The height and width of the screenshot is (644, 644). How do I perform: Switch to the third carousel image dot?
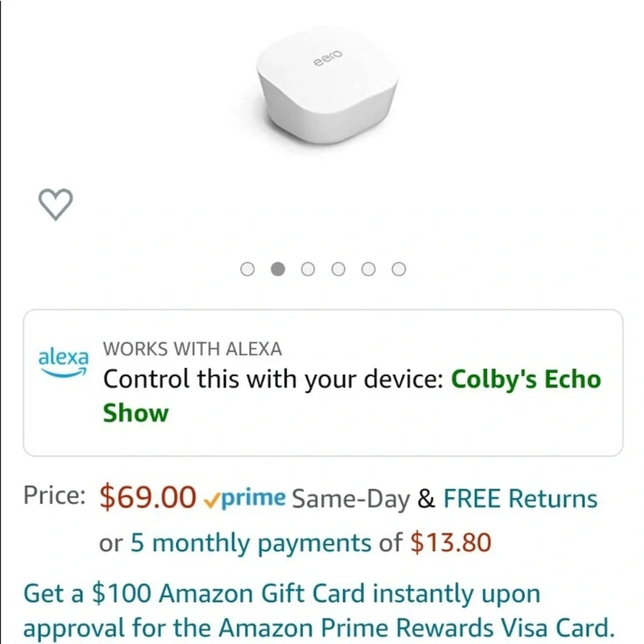coord(308,269)
